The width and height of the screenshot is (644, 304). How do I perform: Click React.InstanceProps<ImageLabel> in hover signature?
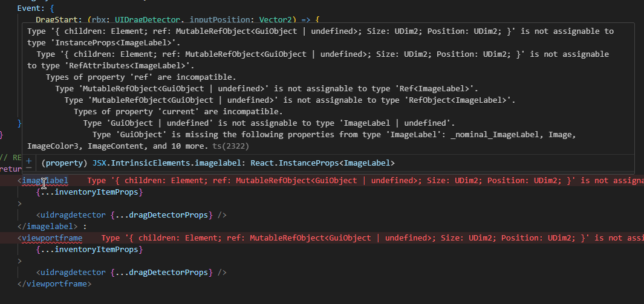point(323,163)
